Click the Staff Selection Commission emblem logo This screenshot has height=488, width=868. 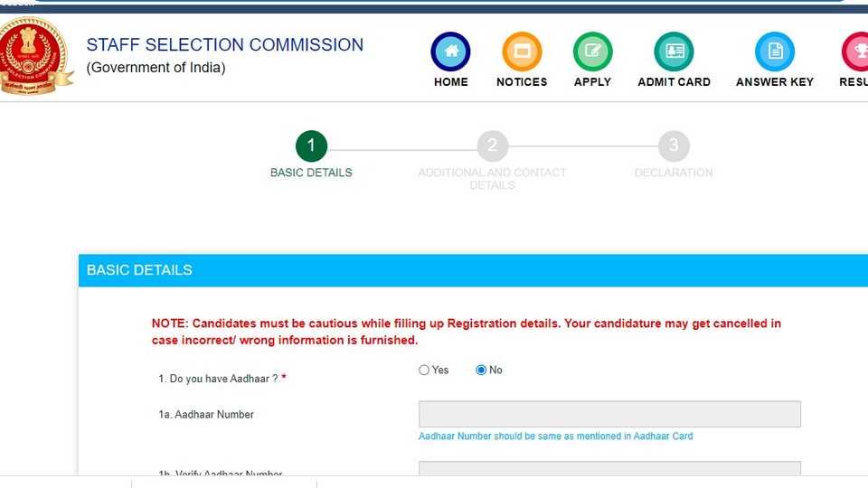[35, 56]
